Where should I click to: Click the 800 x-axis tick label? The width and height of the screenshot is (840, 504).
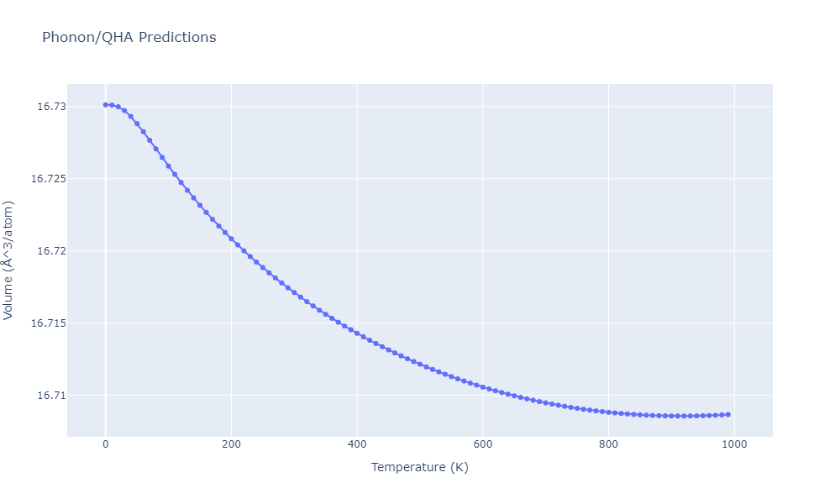point(608,445)
